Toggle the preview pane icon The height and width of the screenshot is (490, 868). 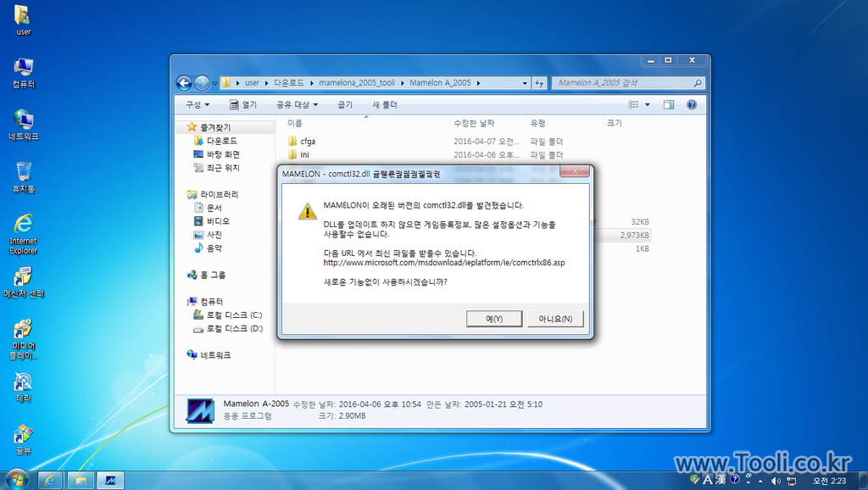click(x=669, y=104)
